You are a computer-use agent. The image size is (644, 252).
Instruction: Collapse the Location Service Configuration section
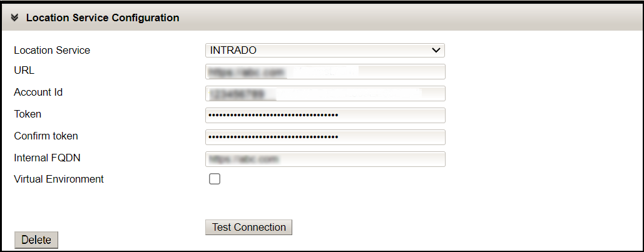14,18
